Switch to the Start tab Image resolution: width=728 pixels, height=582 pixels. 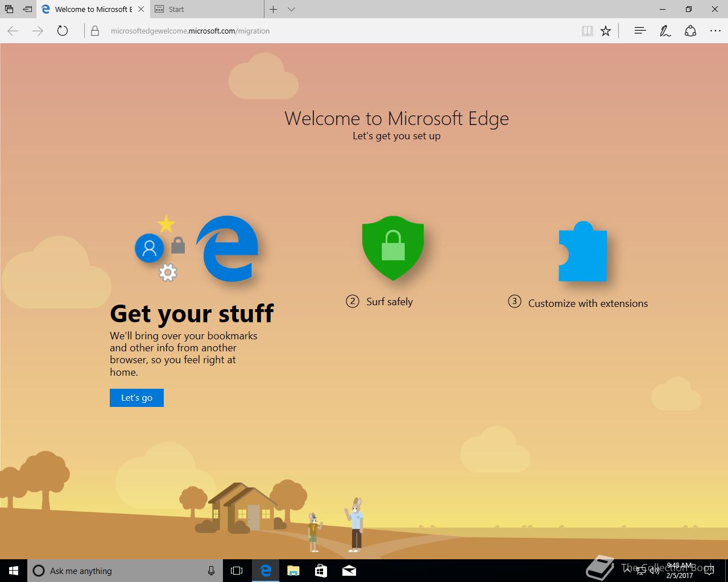(207, 9)
